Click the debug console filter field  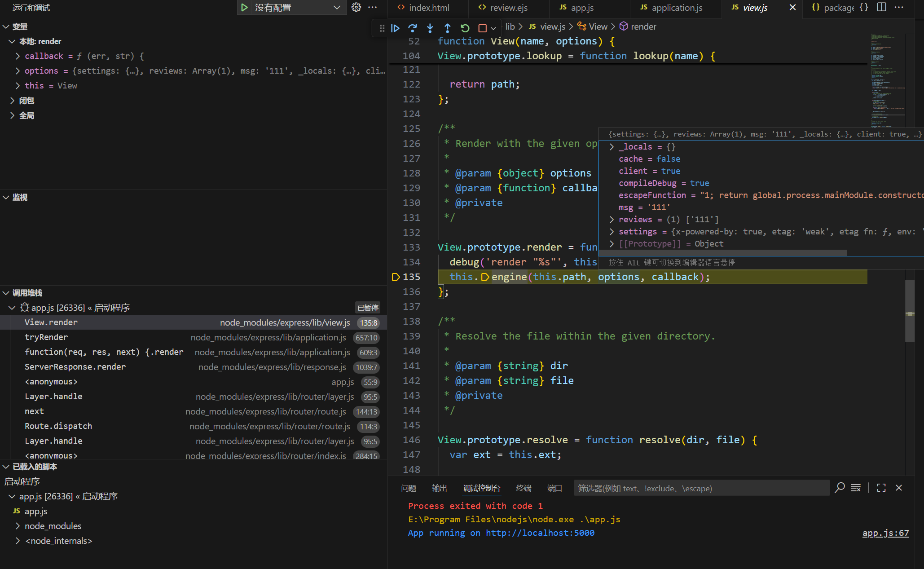click(x=700, y=488)
